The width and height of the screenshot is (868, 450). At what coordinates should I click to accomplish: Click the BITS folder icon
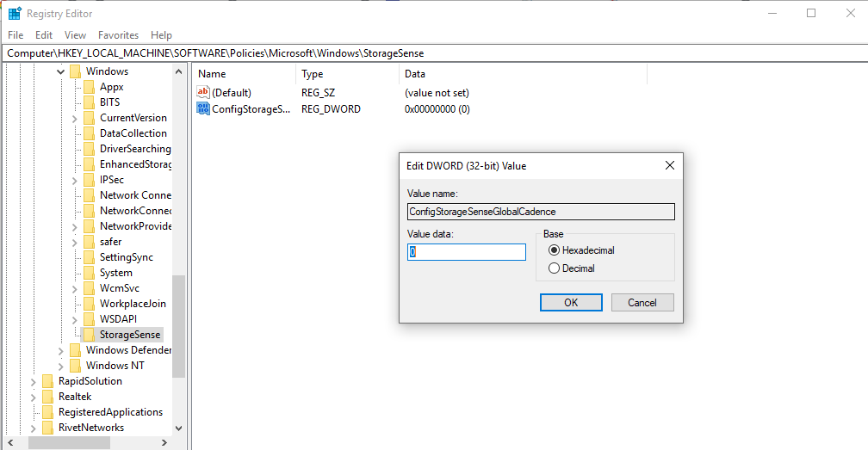[90, 102]
